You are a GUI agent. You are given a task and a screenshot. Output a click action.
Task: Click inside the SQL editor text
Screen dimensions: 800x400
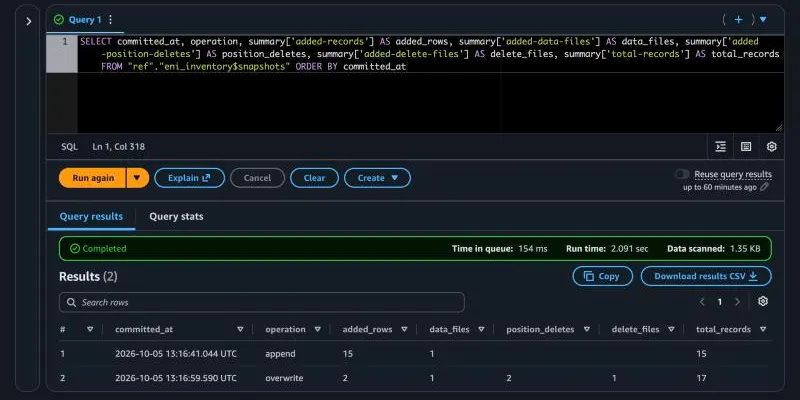(x=430, y=84)
